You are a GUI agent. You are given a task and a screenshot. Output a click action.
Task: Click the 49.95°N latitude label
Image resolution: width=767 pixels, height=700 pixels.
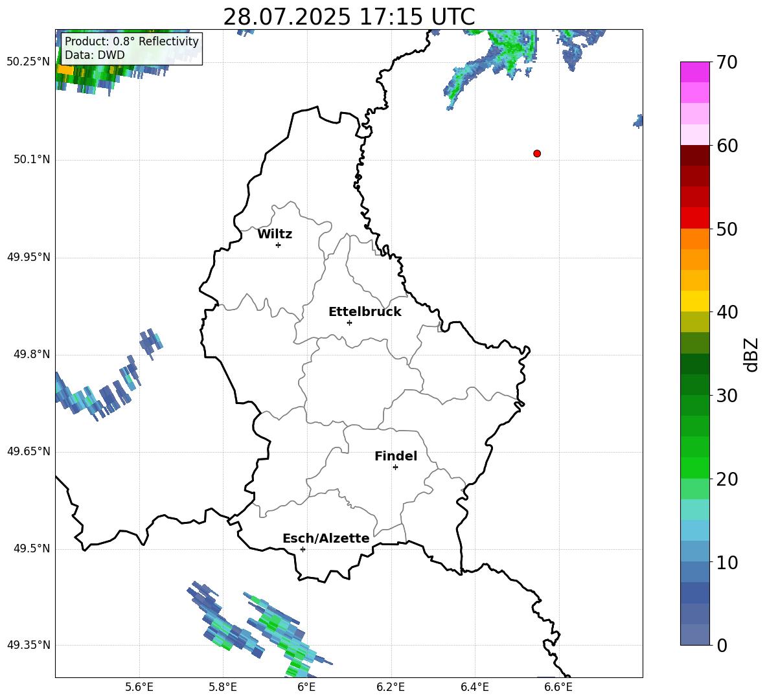tap(29, 257)
